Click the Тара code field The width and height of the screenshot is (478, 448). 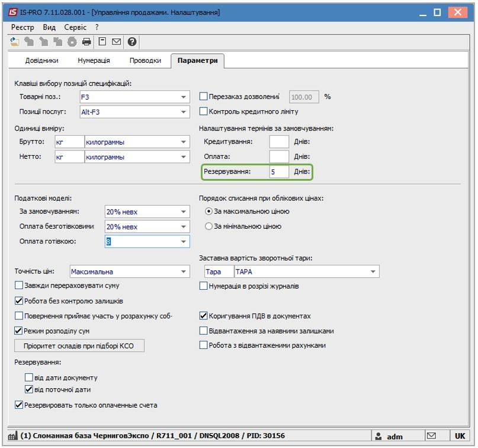219,271
